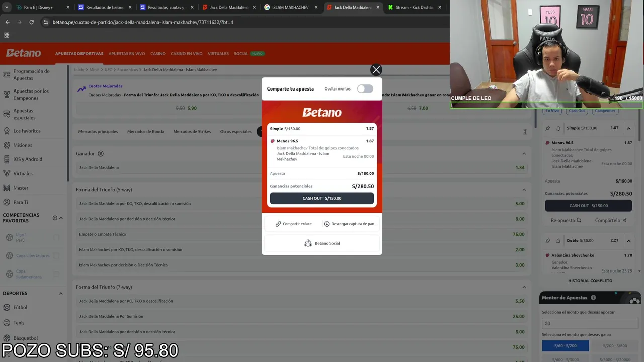
Task: Open Master sidebar icon
Action: point(7,188)
